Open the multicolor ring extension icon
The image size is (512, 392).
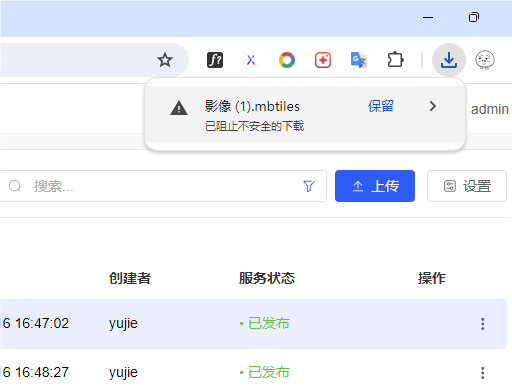click(x=287, y=60)
